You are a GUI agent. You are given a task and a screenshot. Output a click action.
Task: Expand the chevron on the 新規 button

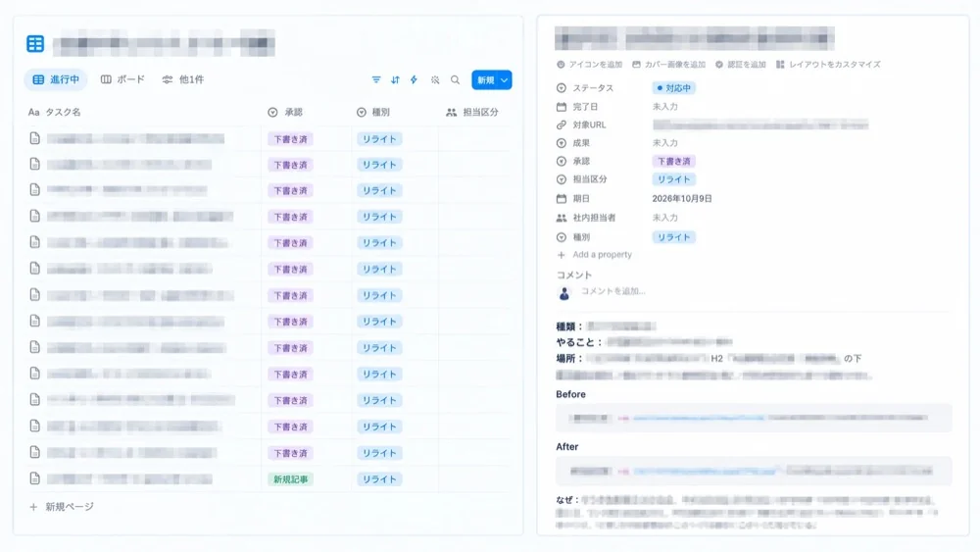pyautogui.click(x=505, y=80)
